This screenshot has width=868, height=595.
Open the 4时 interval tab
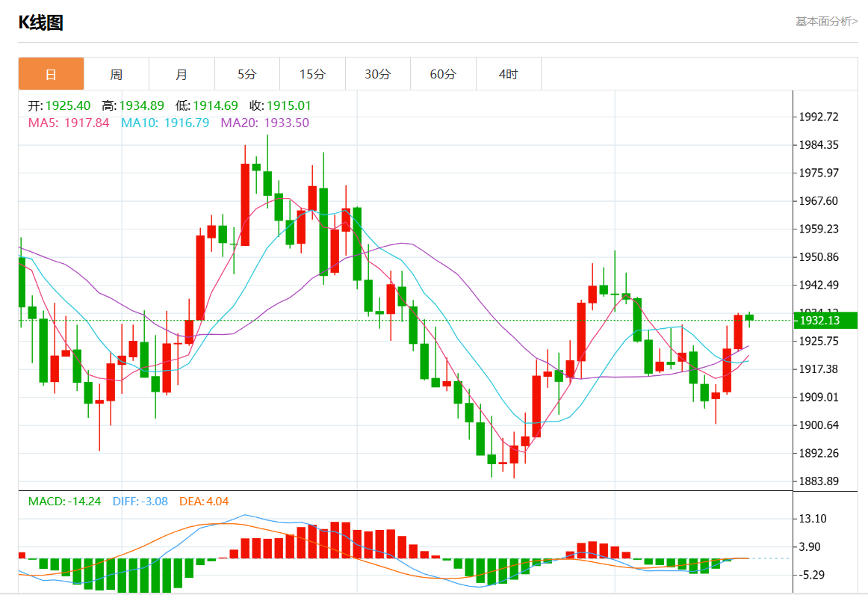[x=508, y=74]
